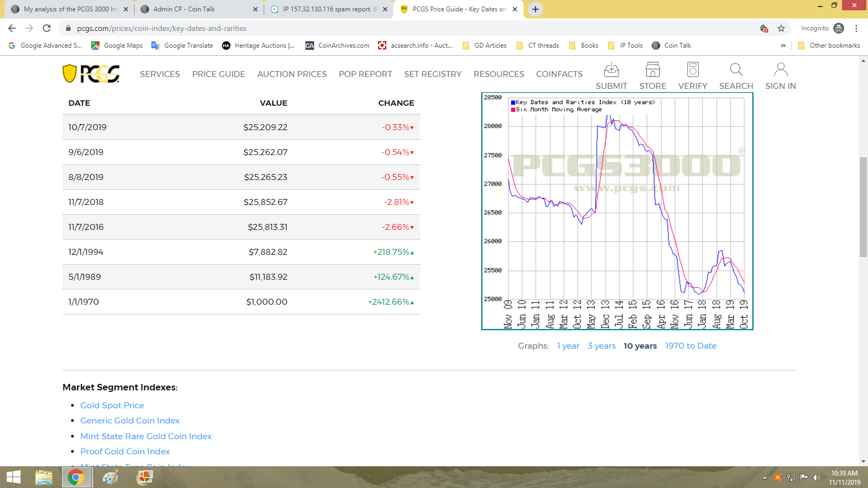Click the page vertical scrollbar thumb
This screenshot has width=868, height=488.
[863, 206]
